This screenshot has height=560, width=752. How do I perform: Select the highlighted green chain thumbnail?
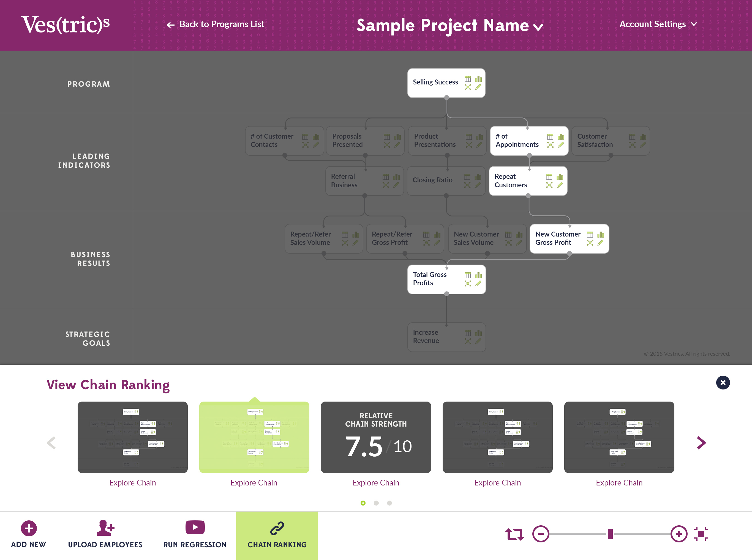click(x=254, y=437)
